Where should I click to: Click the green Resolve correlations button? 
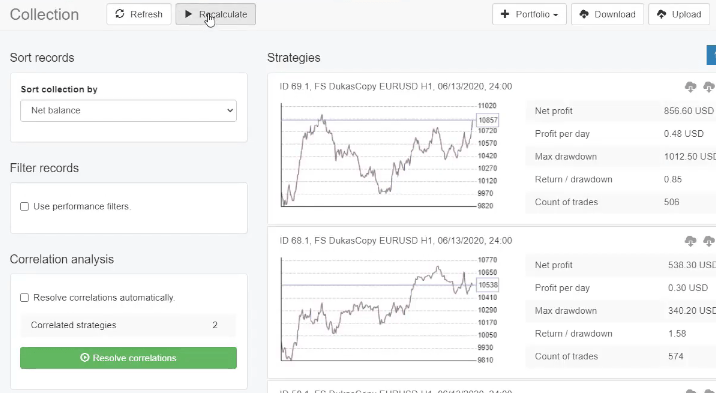[128, 358]
